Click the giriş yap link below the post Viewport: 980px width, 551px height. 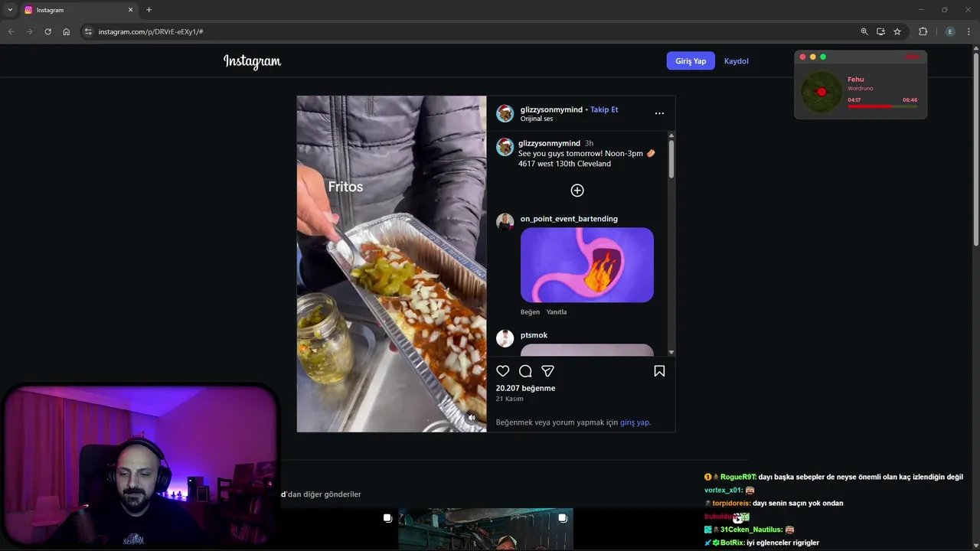[635, 422]
